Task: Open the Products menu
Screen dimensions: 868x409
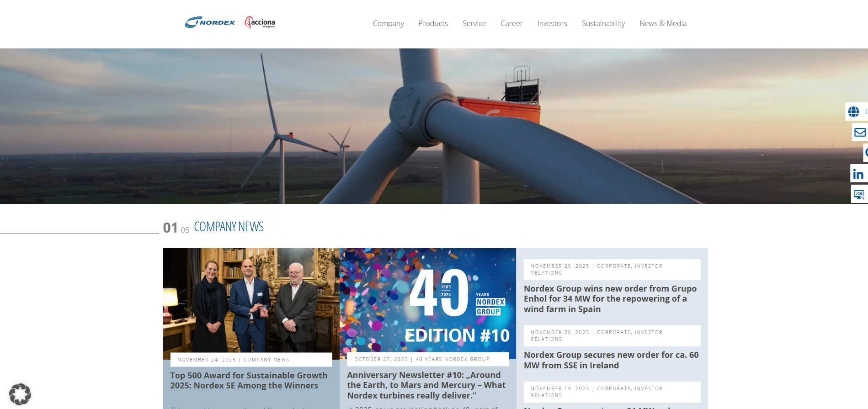Action: tap(433, 24)
